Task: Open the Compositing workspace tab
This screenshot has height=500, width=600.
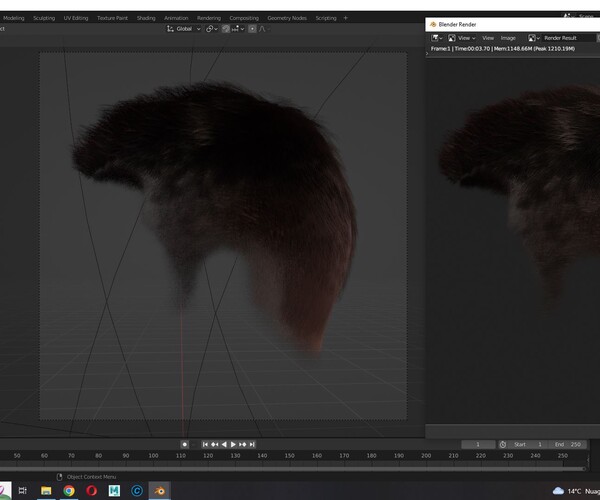Action: coord(244,18)
